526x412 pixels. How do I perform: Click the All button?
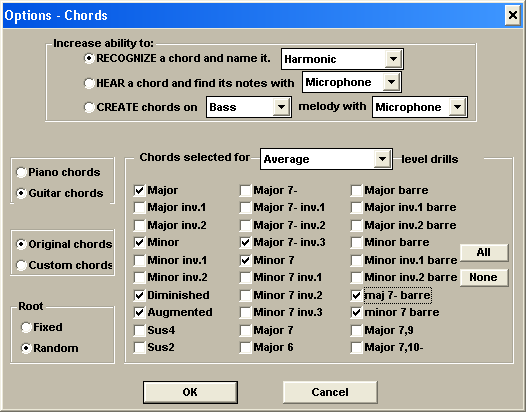484,252
